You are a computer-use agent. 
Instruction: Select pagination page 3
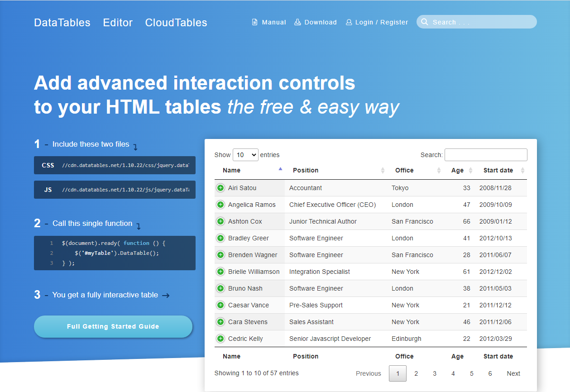click(x=435, y=373)
